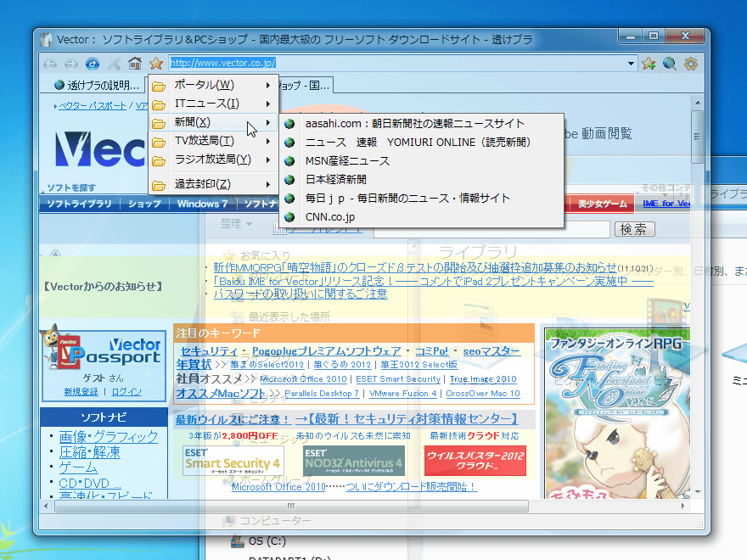Screen dimensions: 747x560
Task: Go to the home page icon
Action: (x=135, y=64)
